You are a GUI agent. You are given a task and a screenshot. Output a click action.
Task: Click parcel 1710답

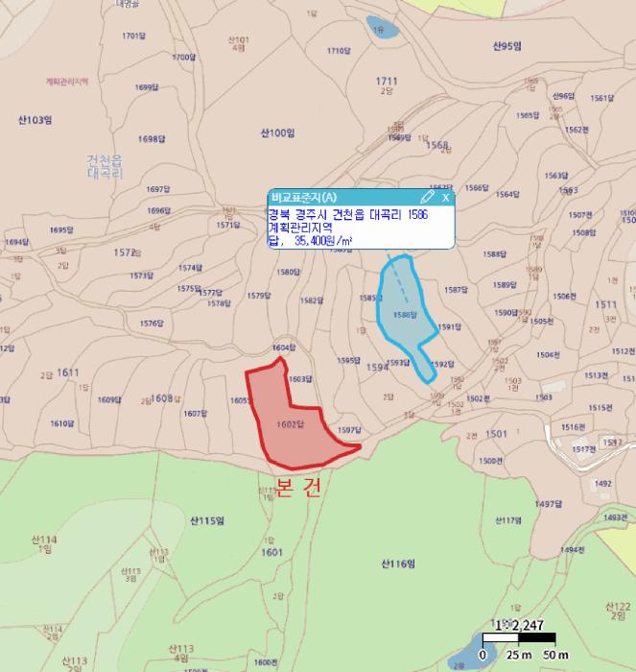(x=339, y=51)
